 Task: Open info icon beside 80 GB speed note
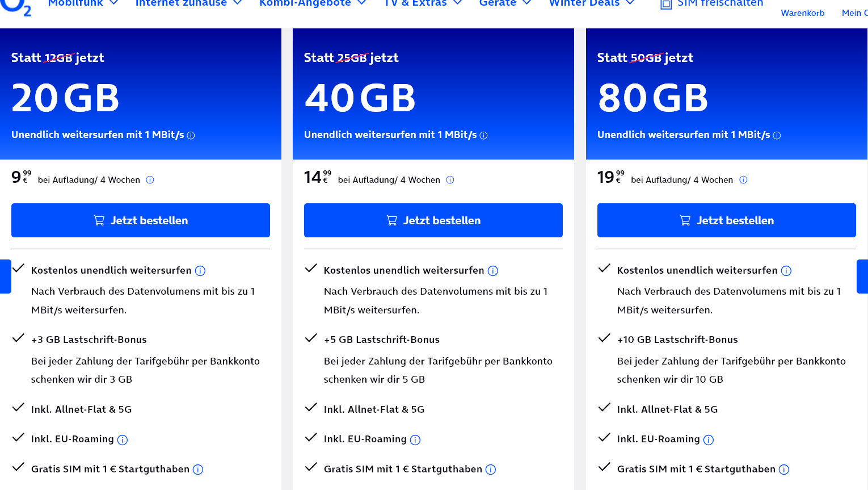777,136
